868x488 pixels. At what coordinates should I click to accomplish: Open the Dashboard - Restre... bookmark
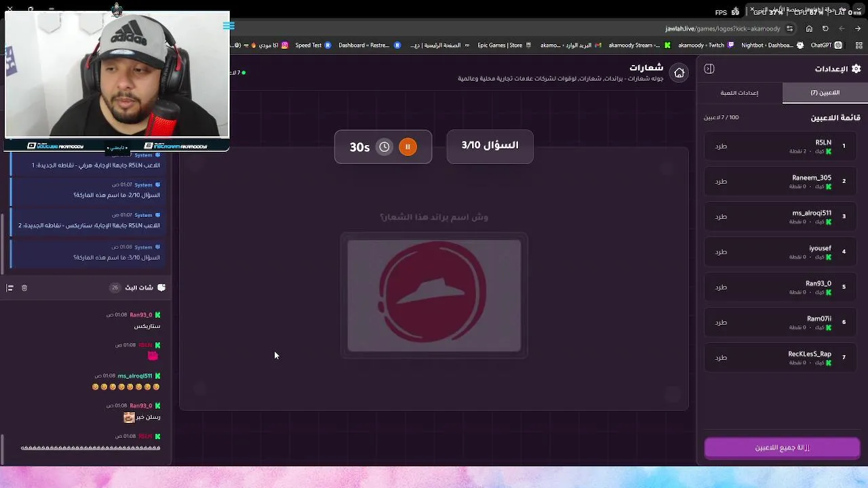tap(369, 45)
